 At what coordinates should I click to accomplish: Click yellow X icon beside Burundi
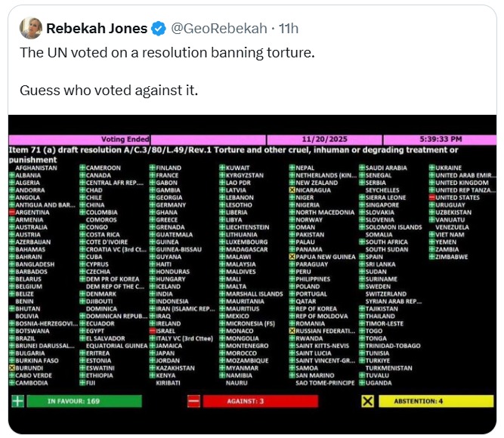click(x=12, y=368)
